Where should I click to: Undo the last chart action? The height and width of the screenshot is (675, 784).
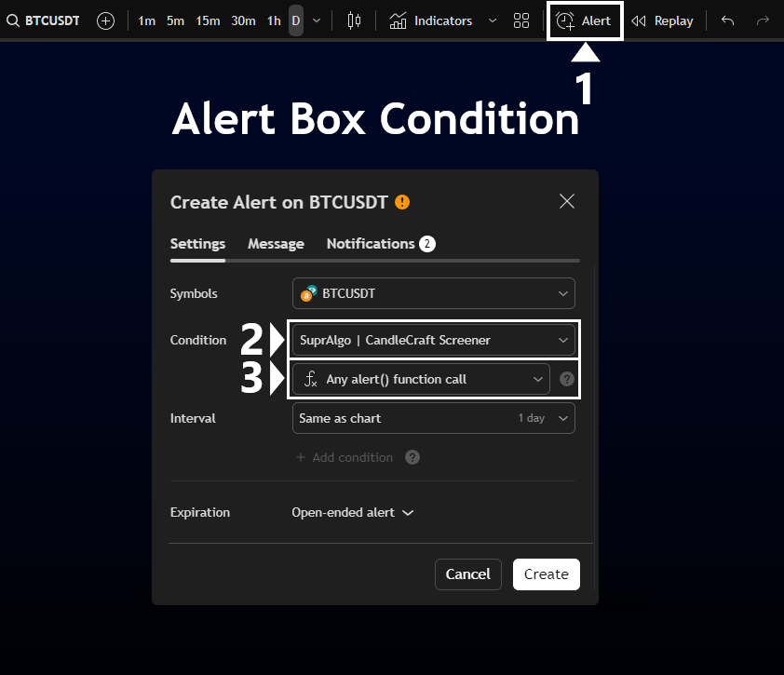pos(728,21)
